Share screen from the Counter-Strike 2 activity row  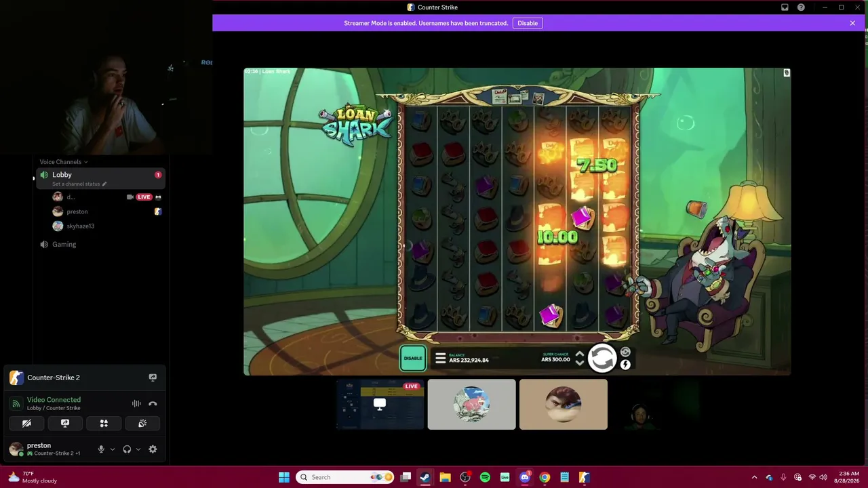tap(153, 378)
